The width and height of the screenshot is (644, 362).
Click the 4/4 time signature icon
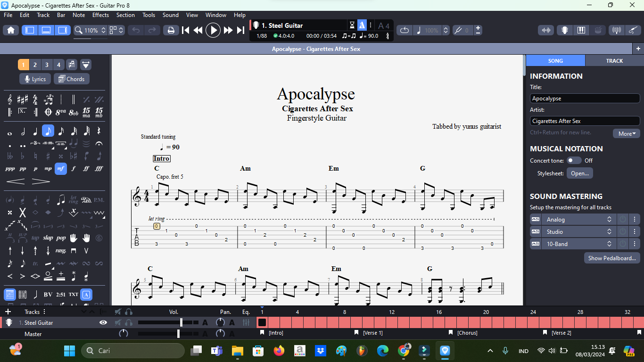click(x=35, y=99)
